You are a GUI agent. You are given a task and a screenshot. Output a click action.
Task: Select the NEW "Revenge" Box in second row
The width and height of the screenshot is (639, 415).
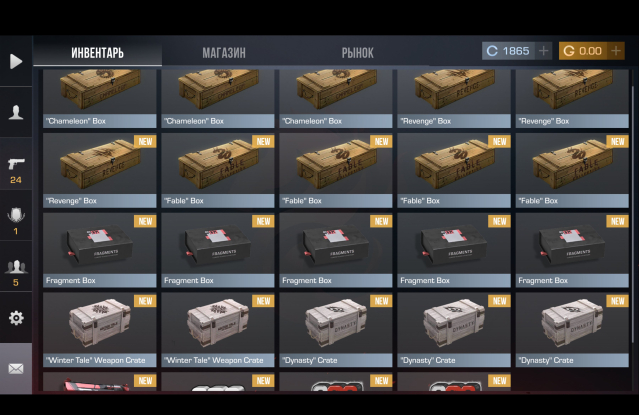(99, 170)
